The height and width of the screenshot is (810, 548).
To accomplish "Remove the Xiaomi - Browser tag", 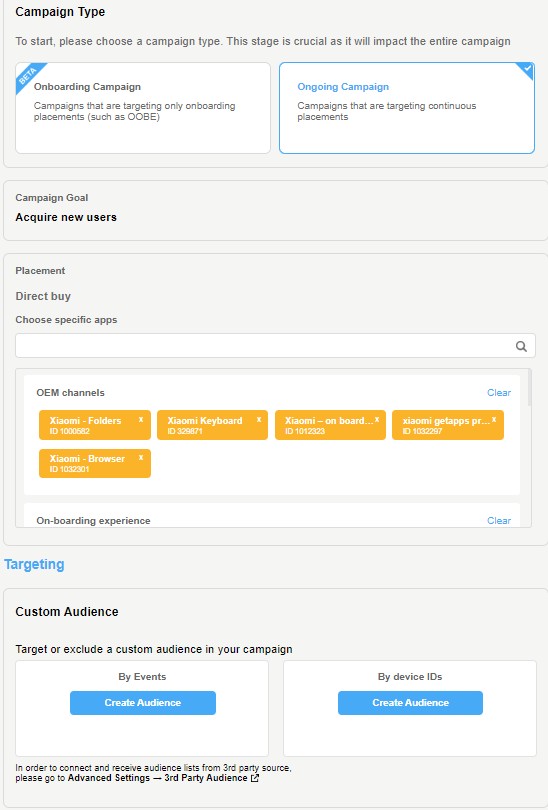I will pyautogui.click(x=140, y=457).
